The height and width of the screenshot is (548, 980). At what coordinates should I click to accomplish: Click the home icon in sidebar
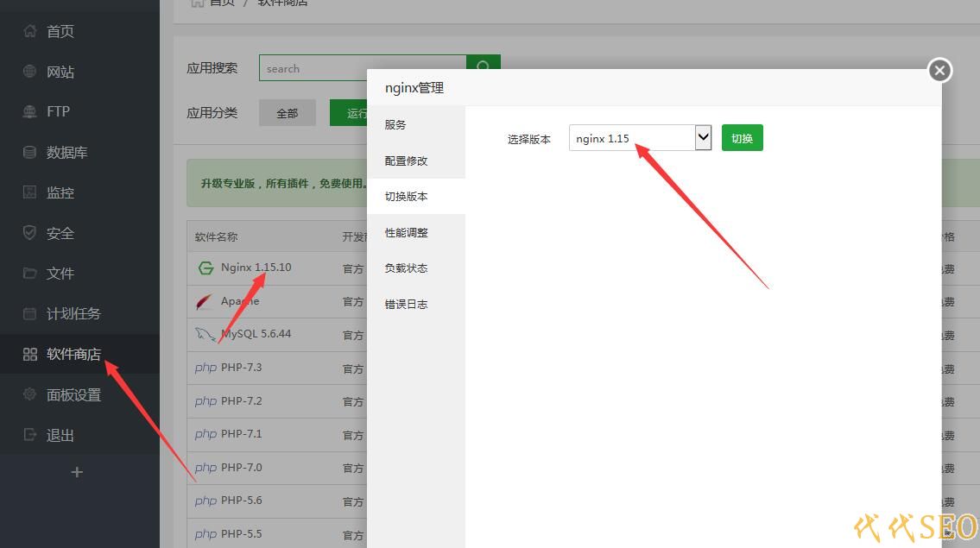tap(30, 32)
